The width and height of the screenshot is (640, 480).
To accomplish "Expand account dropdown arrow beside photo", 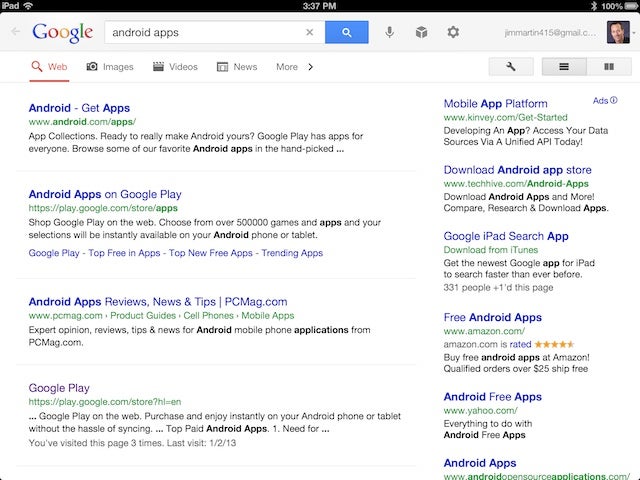I will (x=634, y=33).
